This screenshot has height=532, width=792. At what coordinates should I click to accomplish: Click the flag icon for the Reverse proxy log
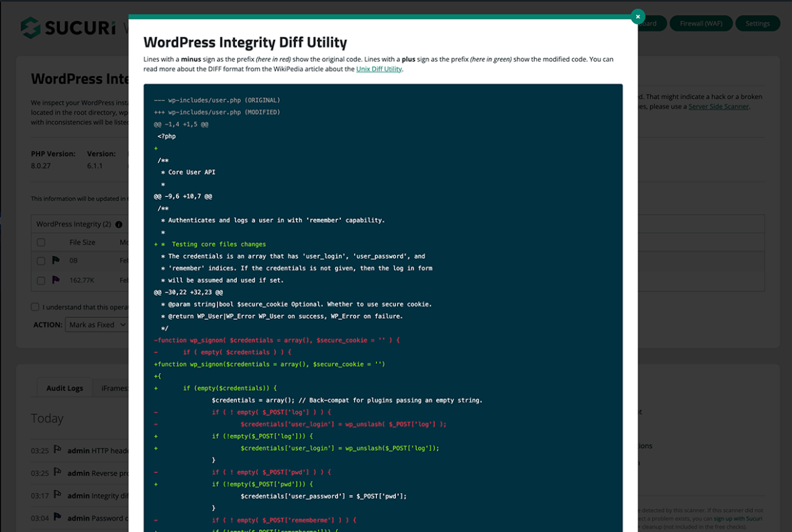coord(58,473)
